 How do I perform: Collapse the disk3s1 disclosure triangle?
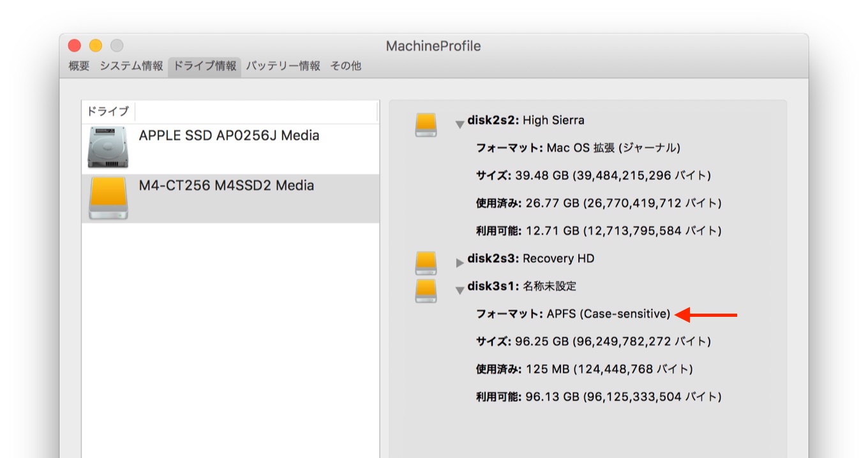[x=460, y=291]
